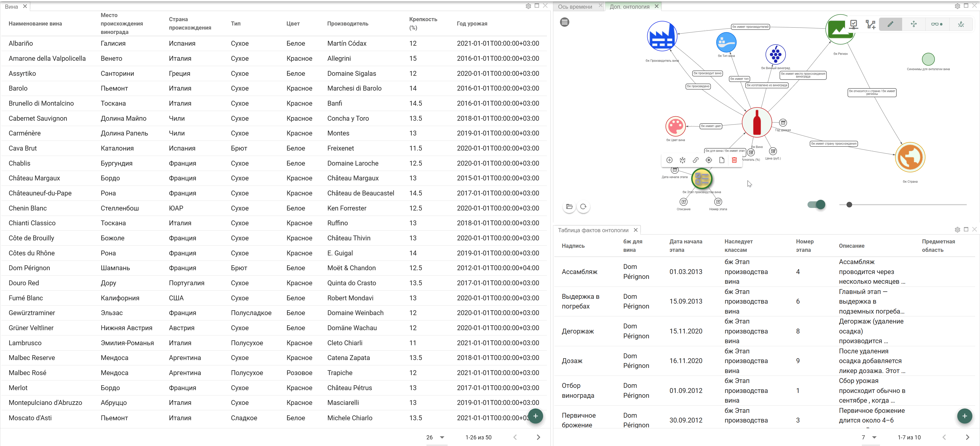Screen dimensions: 980x446
Task: Select the бж Цвет вина palette node
Action: 675,126
